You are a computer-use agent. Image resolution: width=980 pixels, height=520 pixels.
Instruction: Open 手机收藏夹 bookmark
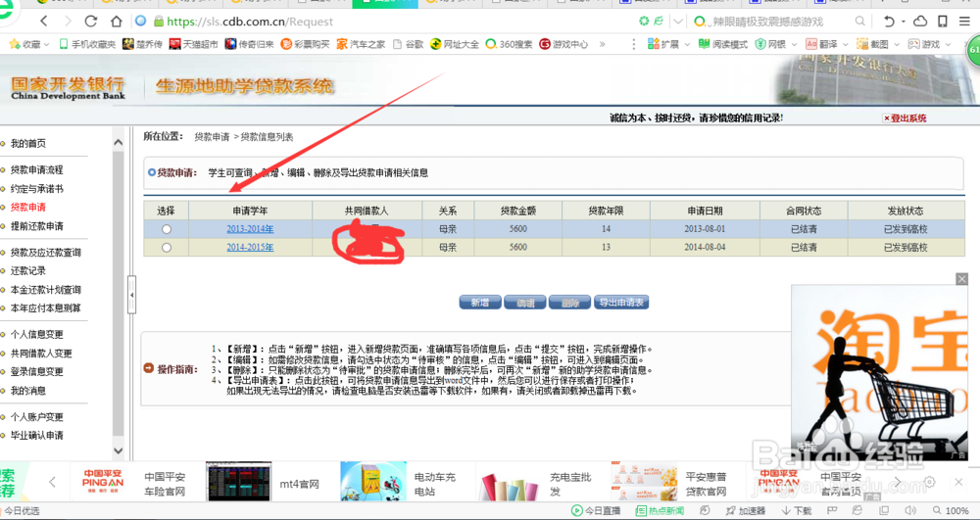87,44
